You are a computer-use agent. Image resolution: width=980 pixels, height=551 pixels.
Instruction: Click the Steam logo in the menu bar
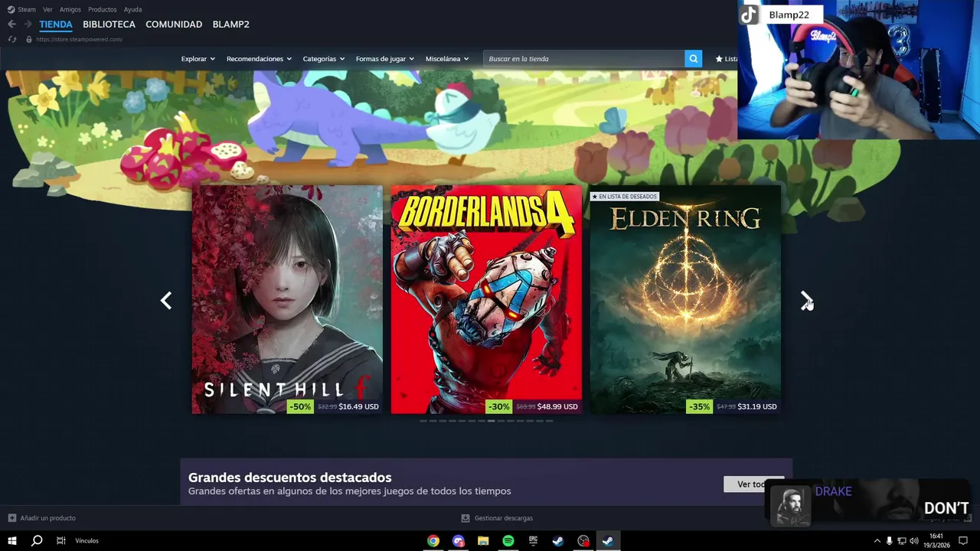(11, 9)
